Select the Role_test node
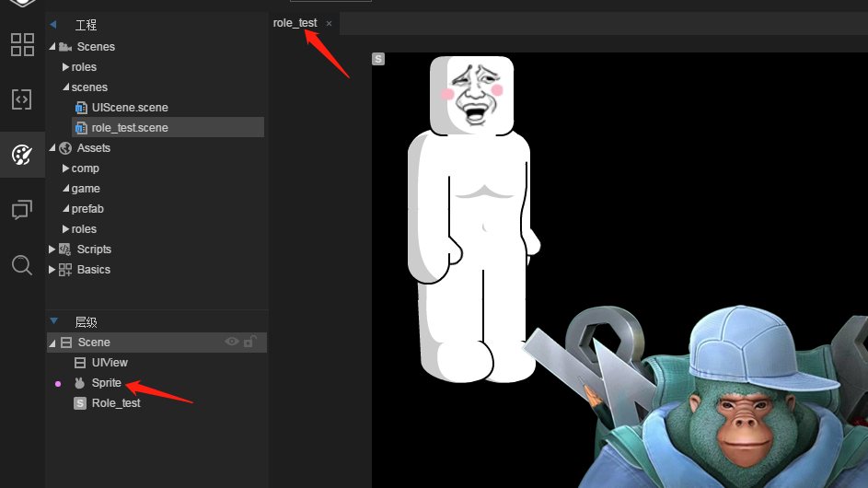Screen dimensions: 868x488 116,403
